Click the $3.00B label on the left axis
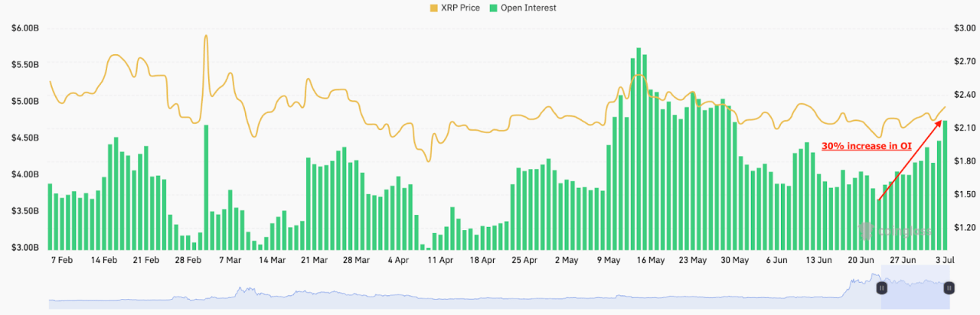Screen dimensions: 980x315 tap(24, 248)
